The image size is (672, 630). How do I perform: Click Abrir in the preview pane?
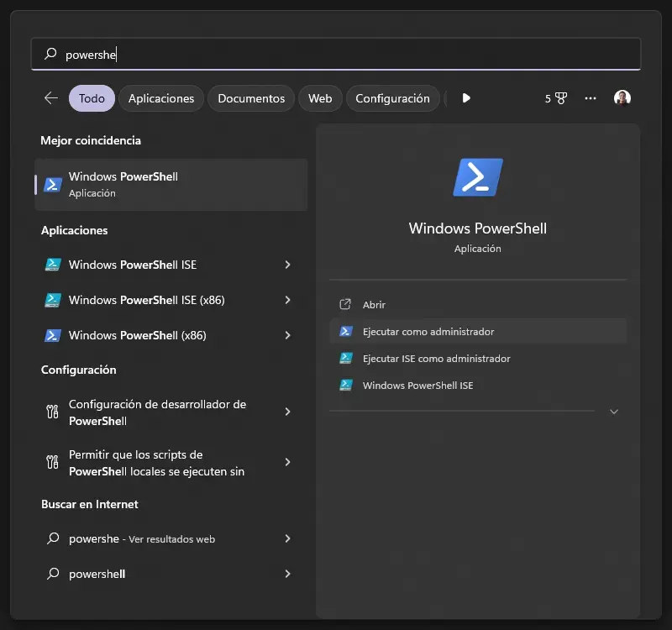(478, 304)
